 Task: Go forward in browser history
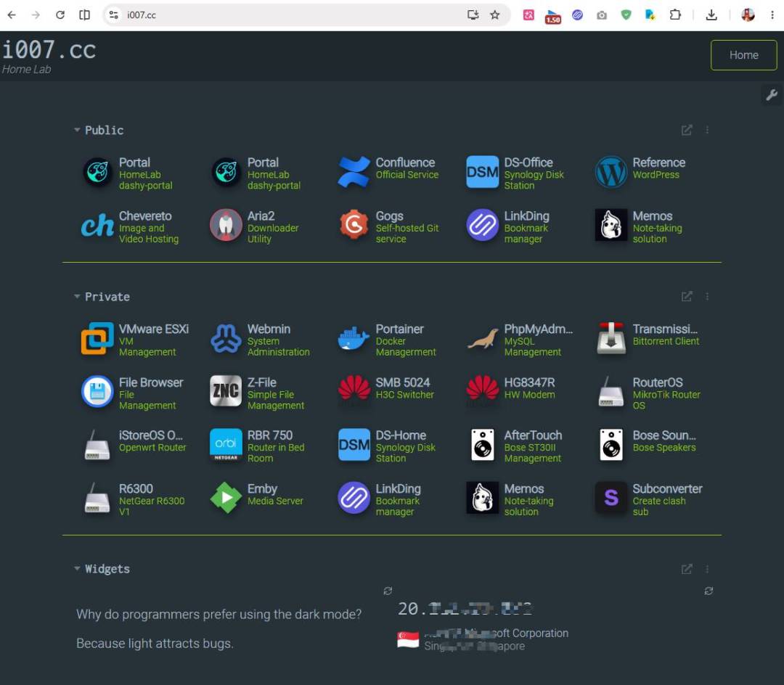(x=36, y=15)
